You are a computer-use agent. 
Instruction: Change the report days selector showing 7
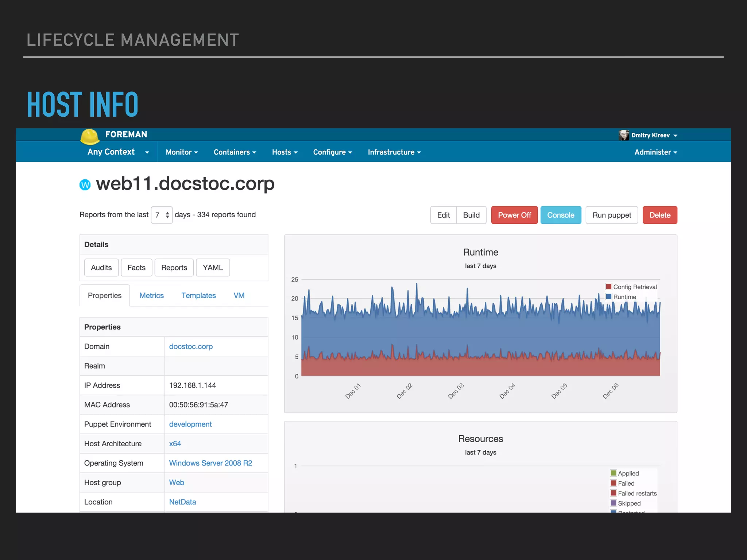tap(162, 215)
